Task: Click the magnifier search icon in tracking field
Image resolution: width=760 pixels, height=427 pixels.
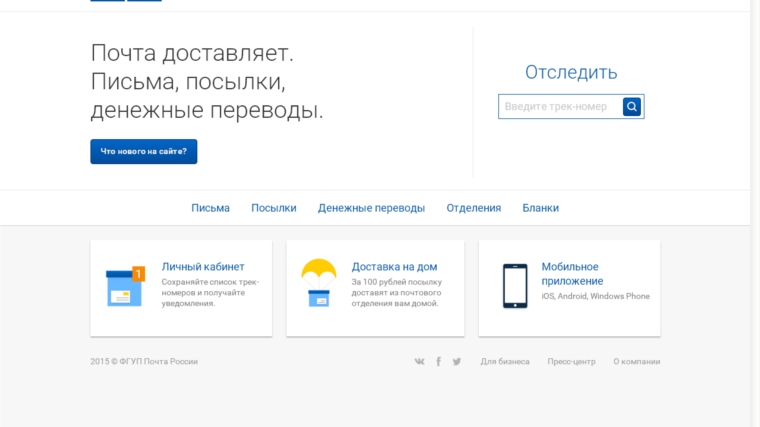Action: click(x=632, y=107)
